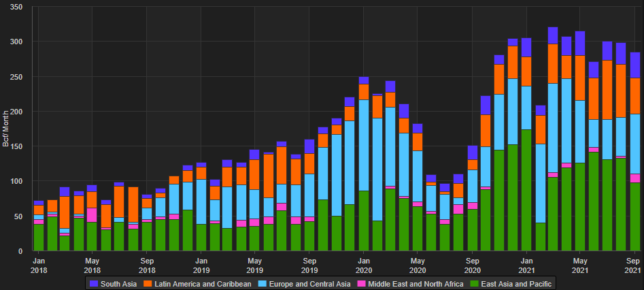
Task: Click the orange Latin America legend swatch
Action: pos(150,283)
